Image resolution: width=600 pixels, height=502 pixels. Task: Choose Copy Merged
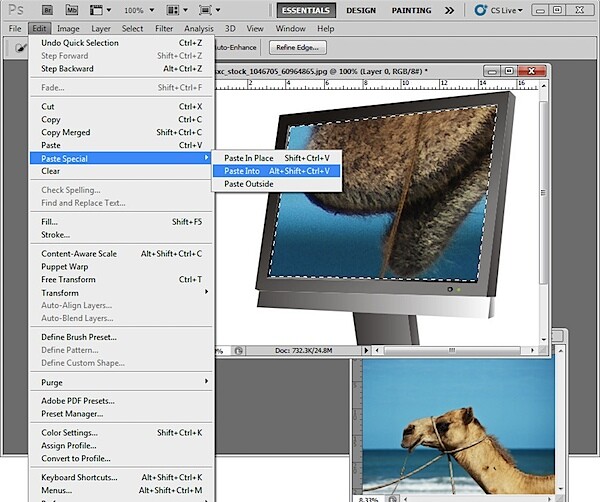[x=121, y=132]
